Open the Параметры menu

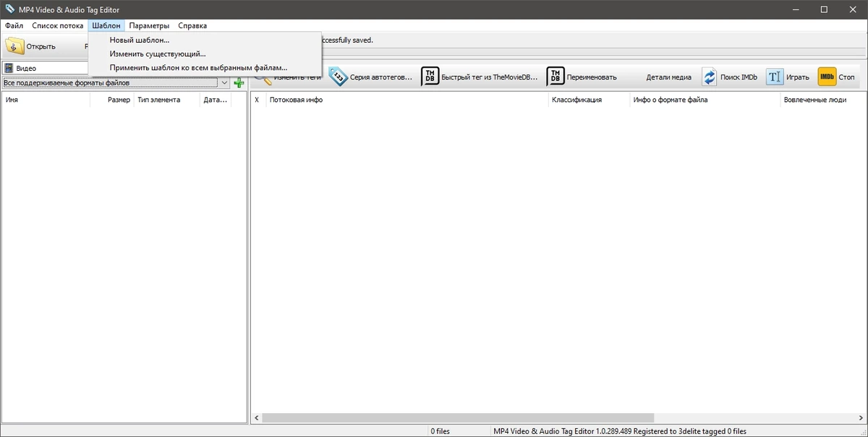pos(149,25)
